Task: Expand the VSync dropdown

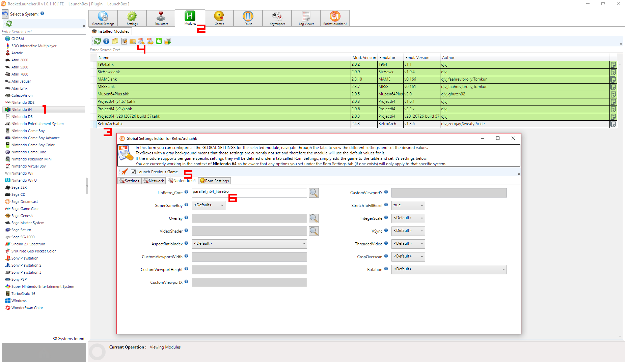Action: tap(408, 231)
